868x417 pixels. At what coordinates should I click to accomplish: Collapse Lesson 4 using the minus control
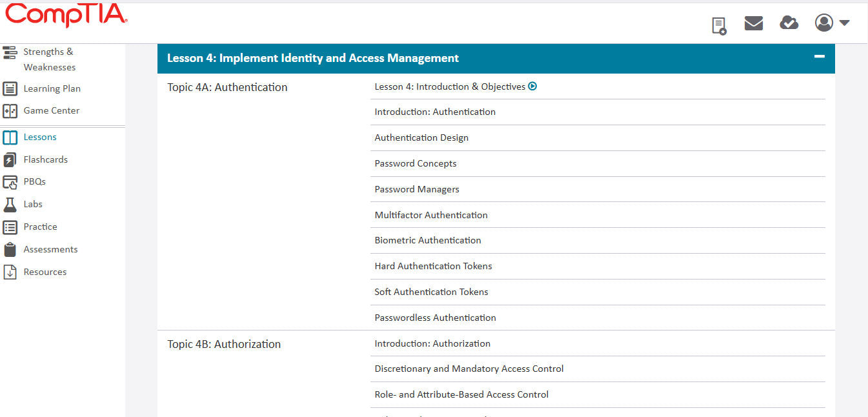819,57
